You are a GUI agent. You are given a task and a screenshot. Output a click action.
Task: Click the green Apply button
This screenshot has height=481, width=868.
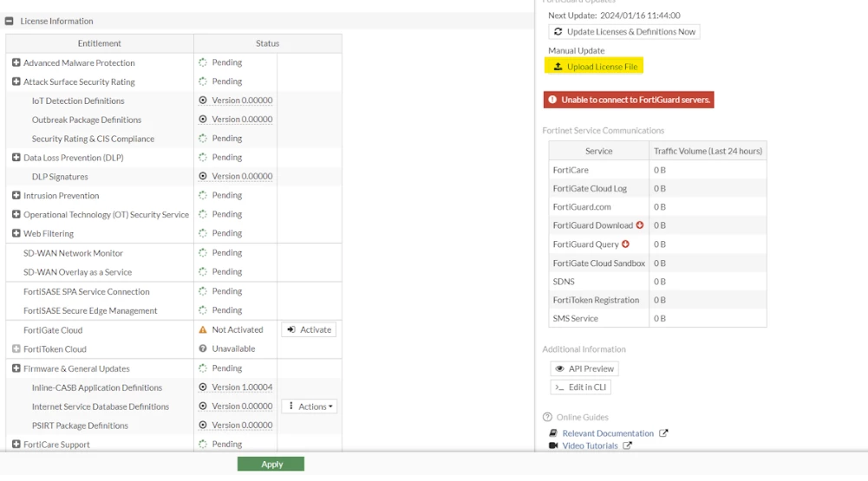tap(271, 464)
